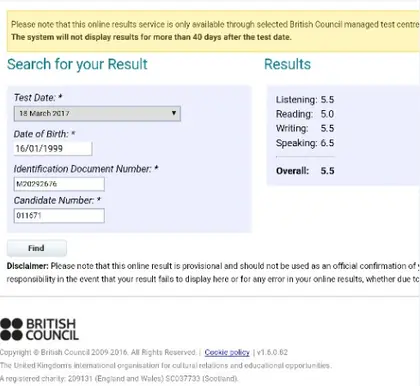Click the 'Search for your Result' heading
The width and height of the screenshot is (420, 386).
[77, 64]
